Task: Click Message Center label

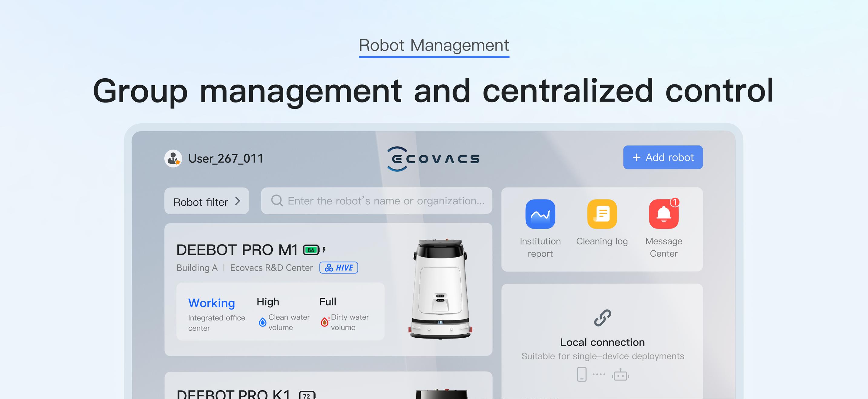Action: point(663,247)
